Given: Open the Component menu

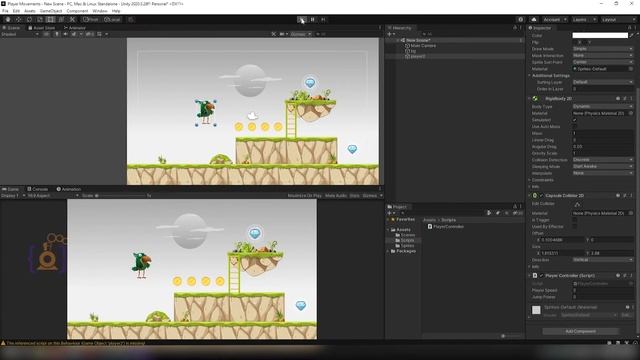Looking at the screenshot, I should click(77, 11).
